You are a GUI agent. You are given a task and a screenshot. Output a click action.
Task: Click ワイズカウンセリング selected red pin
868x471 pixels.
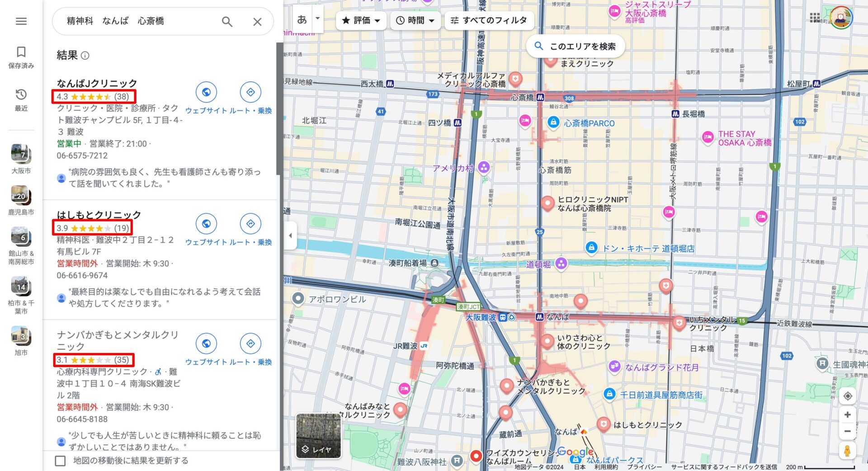coord(476,456)
